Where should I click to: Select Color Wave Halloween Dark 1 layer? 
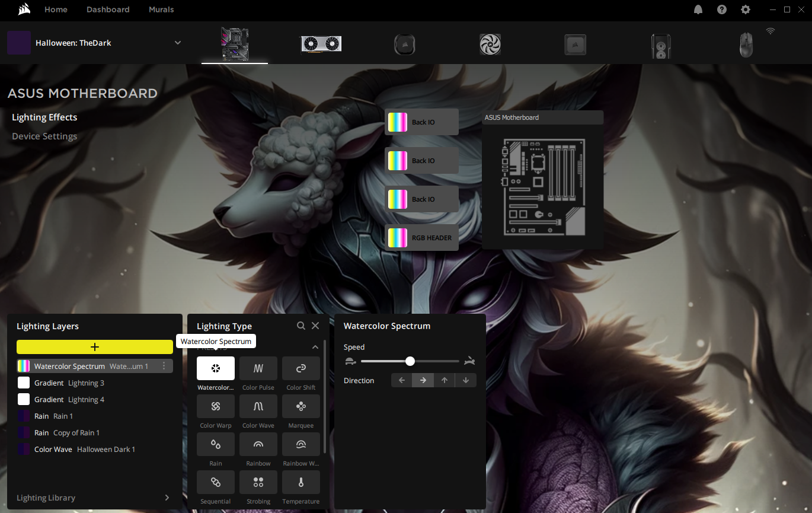coord(95,449)
